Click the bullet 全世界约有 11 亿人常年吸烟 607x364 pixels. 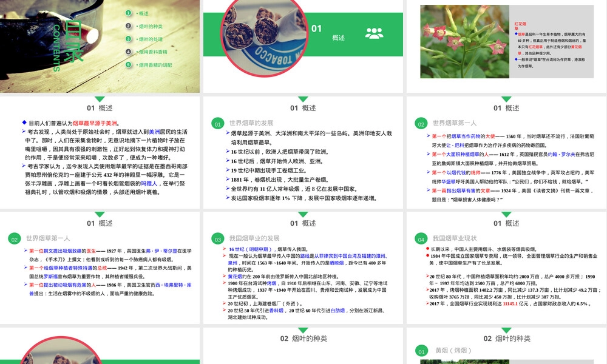(294, 189)
